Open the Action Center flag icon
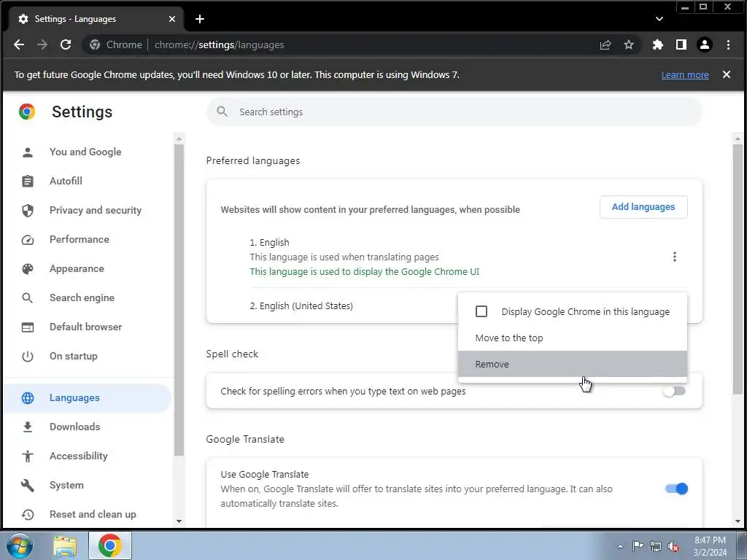This screenshot has height=560, width=747. [x=638, y=546]
